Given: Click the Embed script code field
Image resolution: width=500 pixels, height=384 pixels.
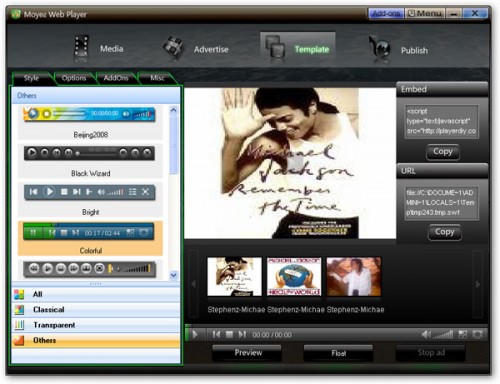Looking at the screenshot, I should pyautogui.click(x=442, y=121).
